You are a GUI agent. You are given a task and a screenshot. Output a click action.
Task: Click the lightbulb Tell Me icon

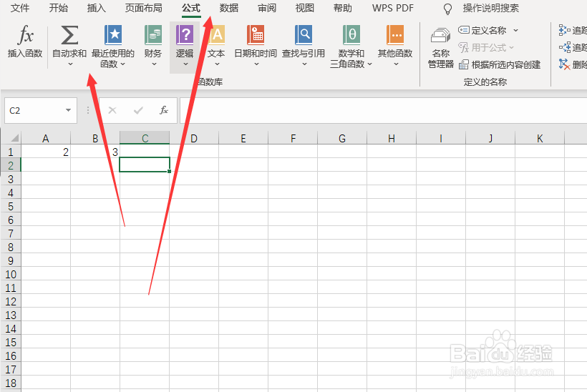pos(447,9)
